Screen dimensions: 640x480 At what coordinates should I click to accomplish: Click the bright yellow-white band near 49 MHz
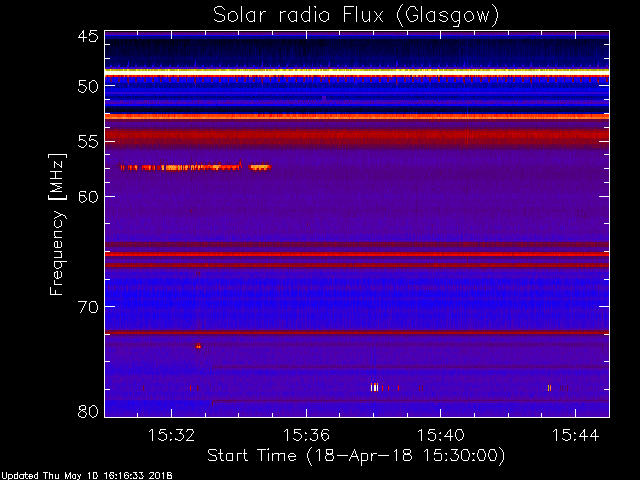[x=357, y=71]
